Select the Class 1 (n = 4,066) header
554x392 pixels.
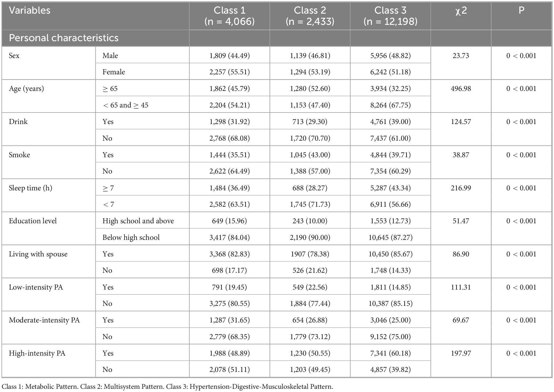click(229, 16)
